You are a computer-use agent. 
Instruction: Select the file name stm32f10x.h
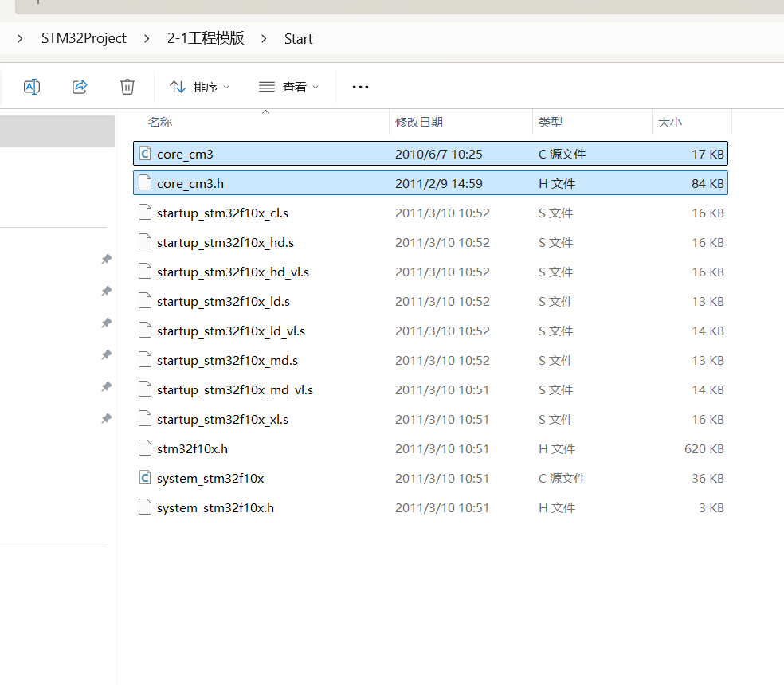click(193, 449)
